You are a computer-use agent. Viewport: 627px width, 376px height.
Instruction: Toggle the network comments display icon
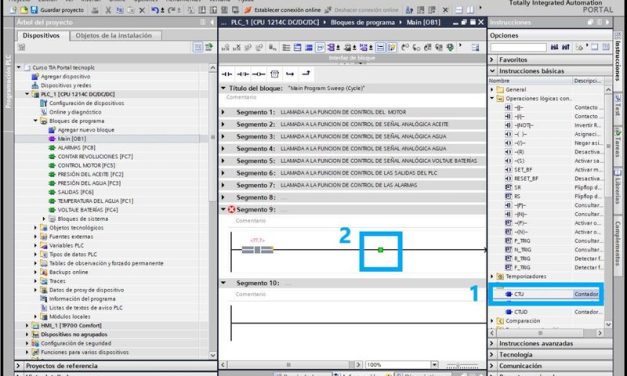pyautogui.click(x=380, y=48)
